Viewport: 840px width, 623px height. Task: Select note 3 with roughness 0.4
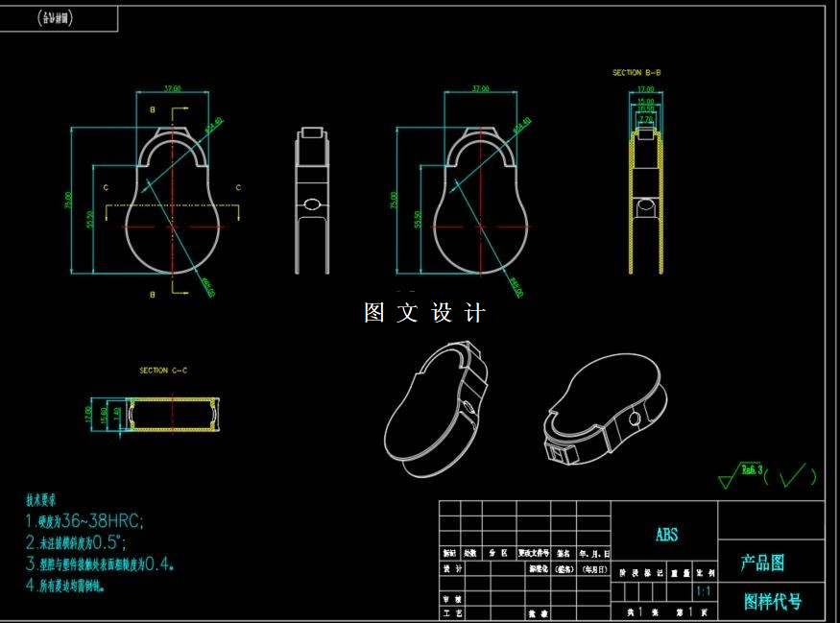(100, 563)
